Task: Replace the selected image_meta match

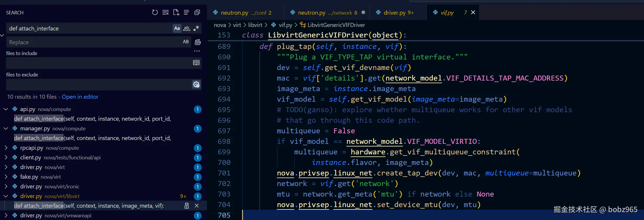Action: pyautogui.click(x=186, y=206)
